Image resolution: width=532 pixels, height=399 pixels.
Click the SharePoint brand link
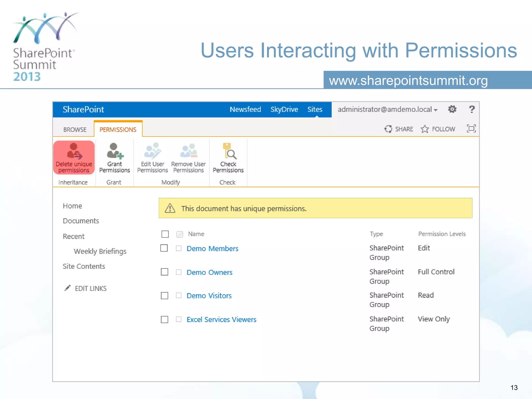pos(83,109)
